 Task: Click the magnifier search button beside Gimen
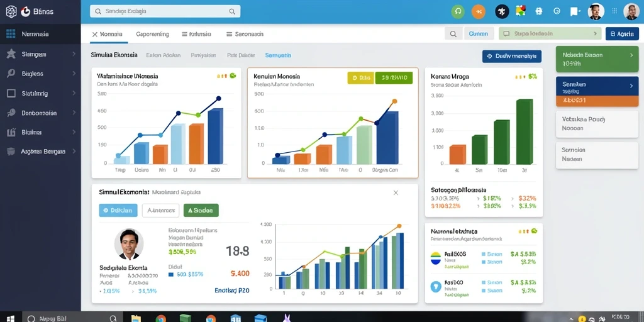click(453, 34)
